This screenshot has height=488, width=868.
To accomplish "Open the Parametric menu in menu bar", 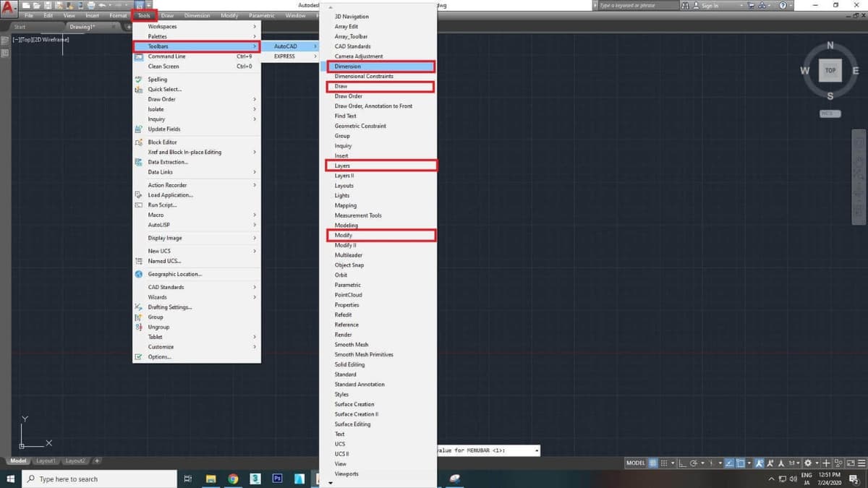I will point(261,15).
